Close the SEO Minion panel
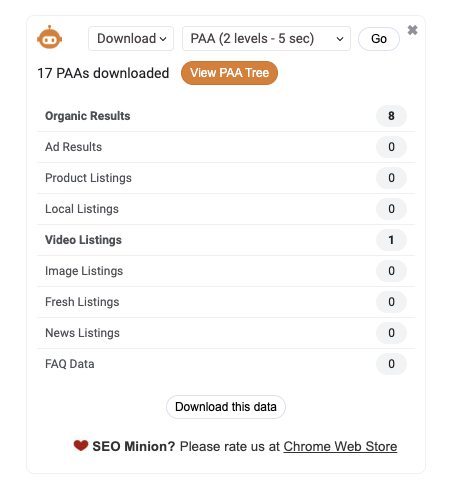This screenshot has height=503, width=456. coord(412,30)
